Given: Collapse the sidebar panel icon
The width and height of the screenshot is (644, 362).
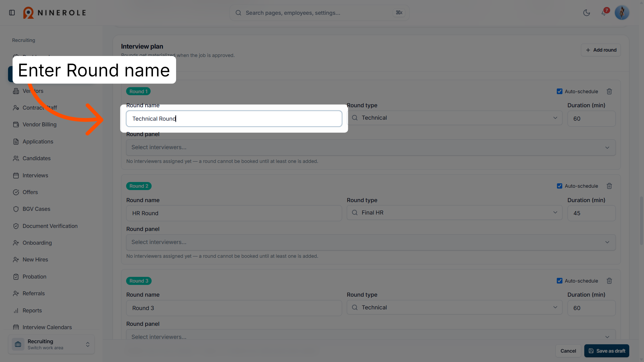Looking at the screenshot, I should (12, 13).
